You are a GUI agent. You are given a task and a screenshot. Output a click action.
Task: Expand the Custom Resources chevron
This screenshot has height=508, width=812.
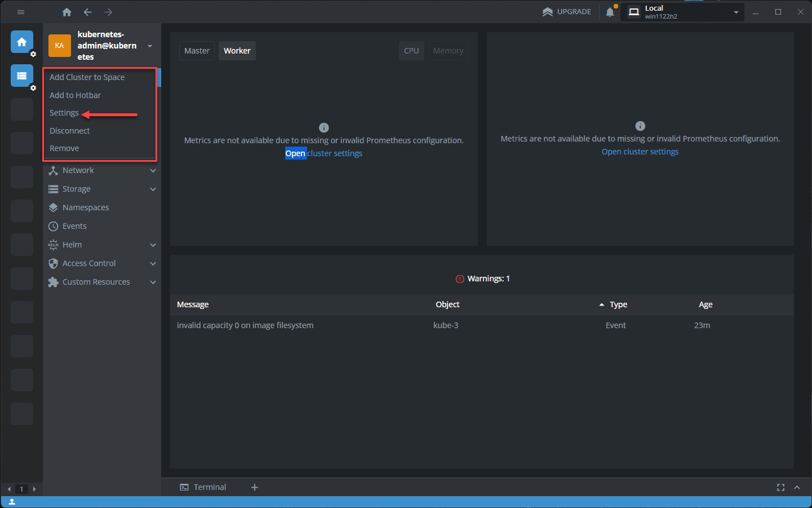click(153, 282)
